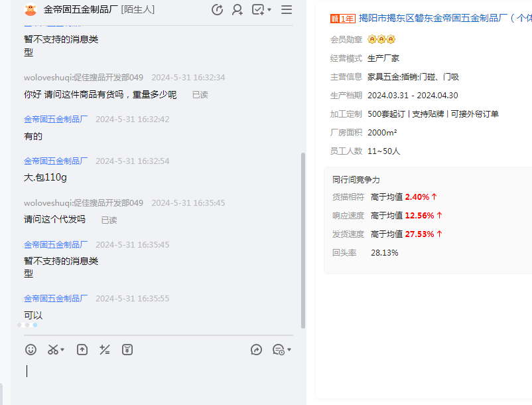Click the file upload icon
Image resolution: width=532 pixels, height=405 pixels.
(x=82, y=349)
